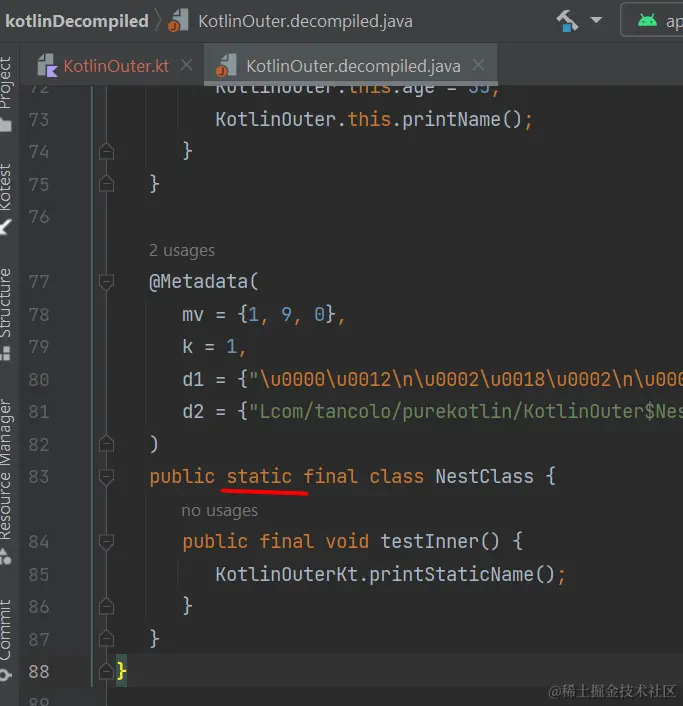Click the Build hammer icon
683x706 pixels.
pos(567,21)
